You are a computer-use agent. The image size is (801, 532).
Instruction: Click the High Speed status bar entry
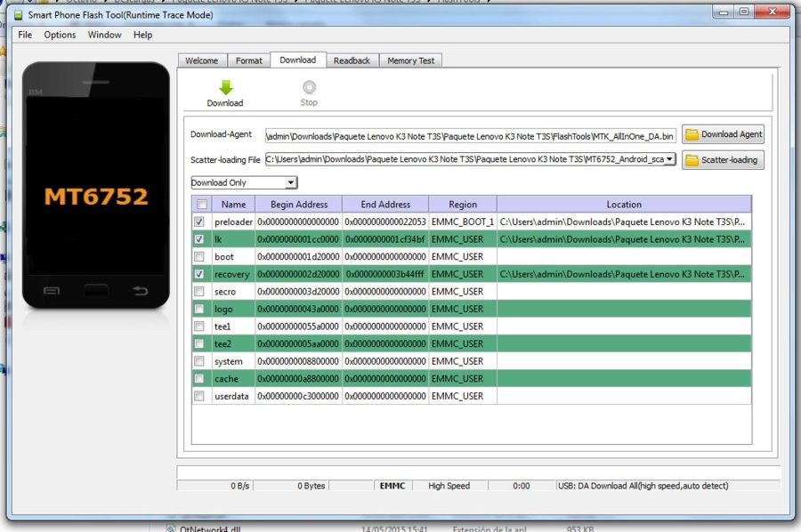click(x=449, y=486)
